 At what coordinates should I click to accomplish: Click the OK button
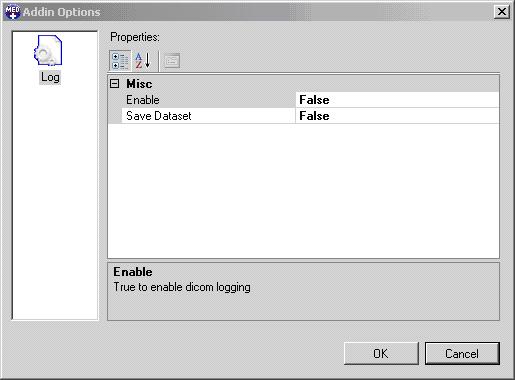(381, 353)
